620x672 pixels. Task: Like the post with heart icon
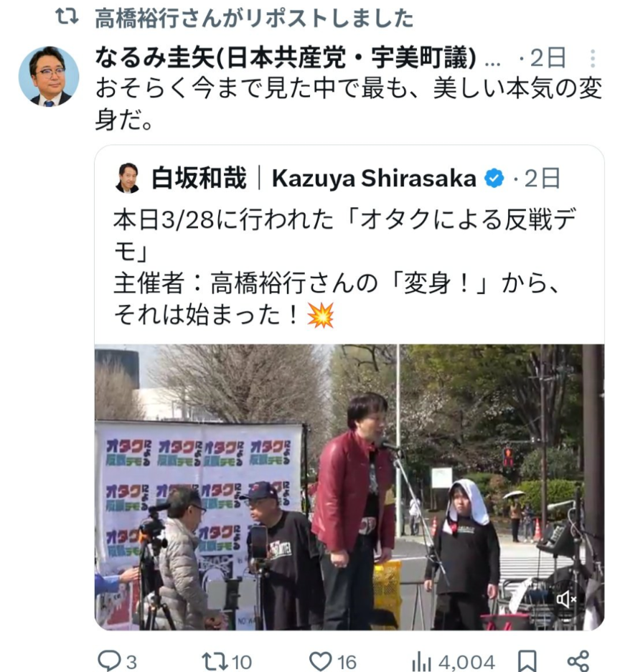pyautogui.click(x=321, y=661)
